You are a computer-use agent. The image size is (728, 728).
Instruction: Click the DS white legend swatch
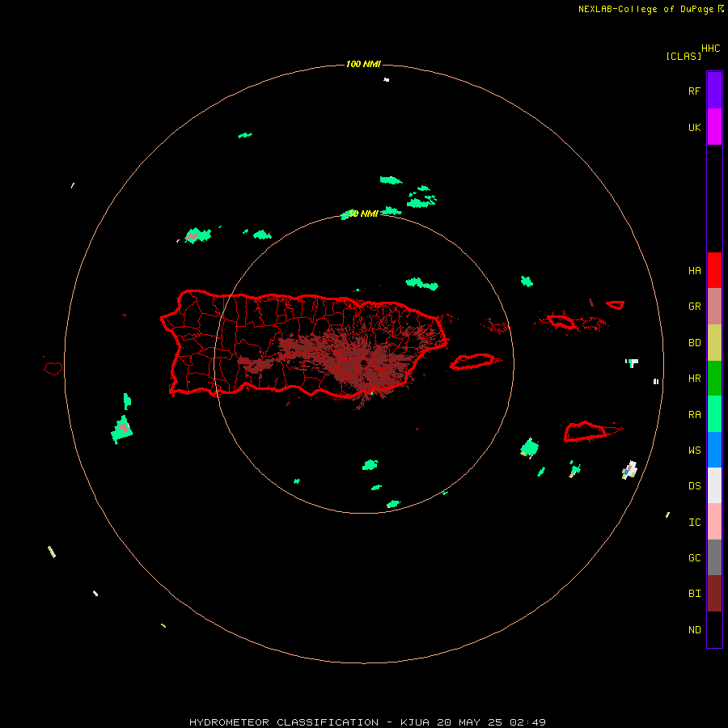(x=714, y=485)
